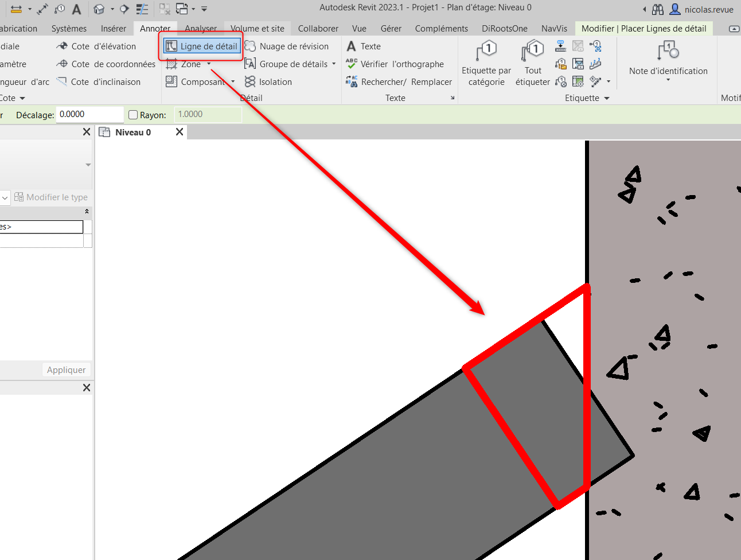The width and height of the screenshot is (741, 560).
Task: Click the Appliquer button
Action: click(66, 370)
